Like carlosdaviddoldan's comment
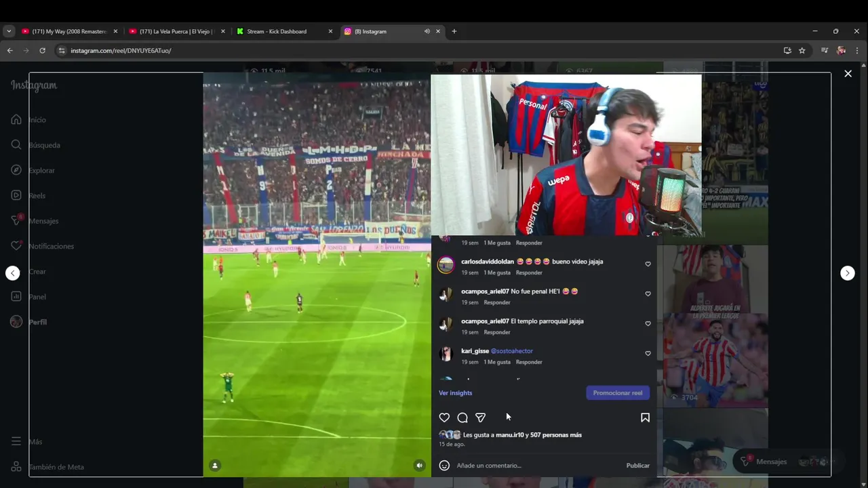Screen dimensions: 868x488 point(648,264)
